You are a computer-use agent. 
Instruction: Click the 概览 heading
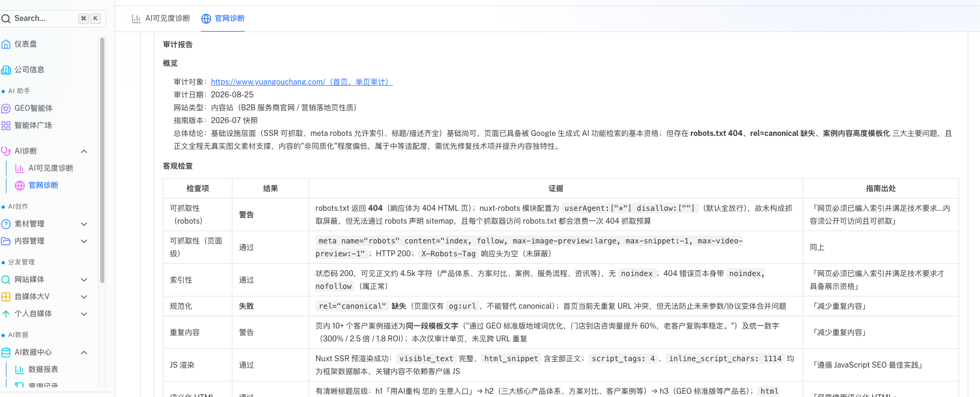[x=170, y=63]
